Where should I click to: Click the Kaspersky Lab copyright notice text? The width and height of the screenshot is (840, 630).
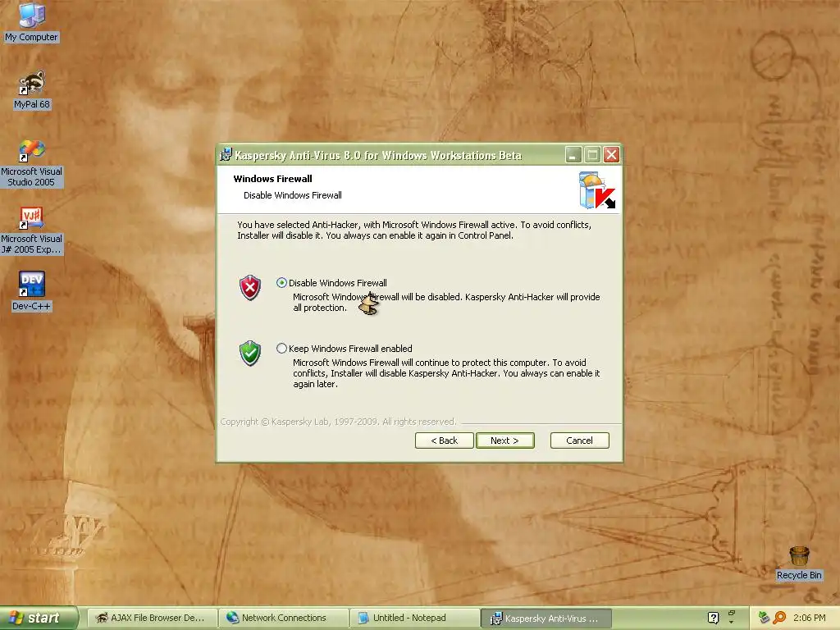coord(338,422)
